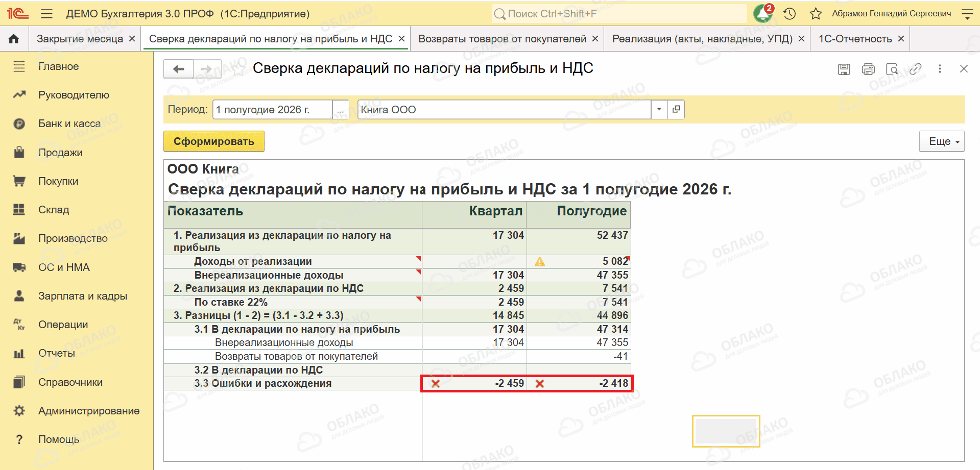
Task: Switch to 1С-Отчетность tab
Action: click(x=855, y=39)
